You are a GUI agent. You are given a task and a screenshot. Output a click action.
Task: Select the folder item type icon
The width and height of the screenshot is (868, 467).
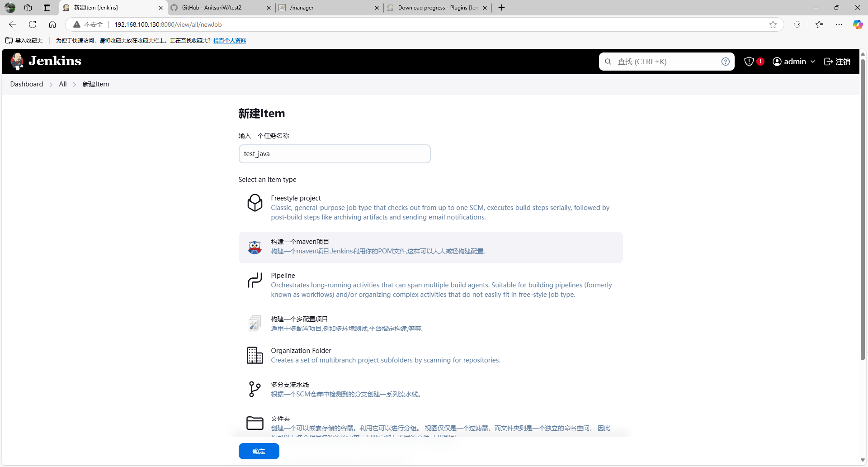coord(255,423)
